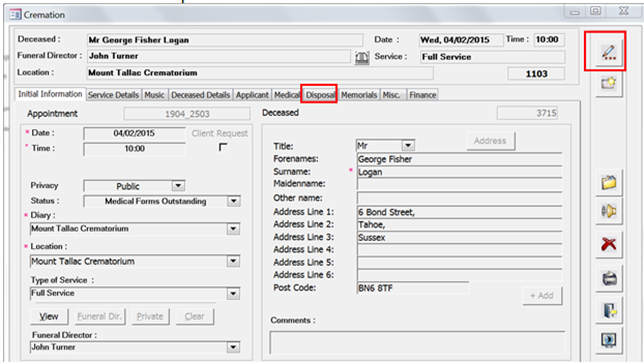Open the Location dropdown in Appointment
This screenshot has height=364, width=644.
tap(233, 261)
